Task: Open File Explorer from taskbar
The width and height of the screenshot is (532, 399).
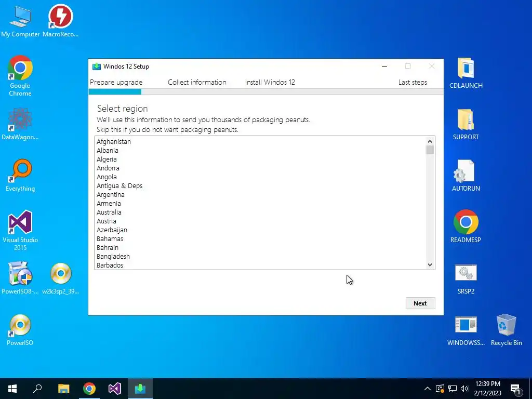Action: 63,389
